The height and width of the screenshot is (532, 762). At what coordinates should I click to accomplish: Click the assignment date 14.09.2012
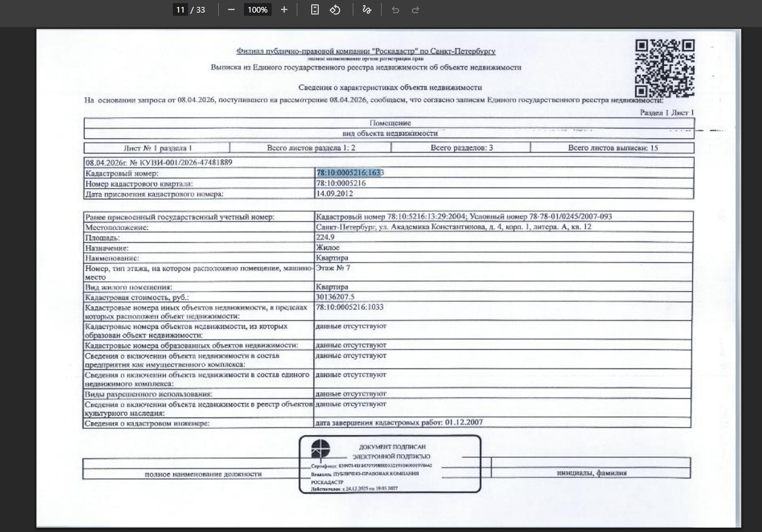334,194
